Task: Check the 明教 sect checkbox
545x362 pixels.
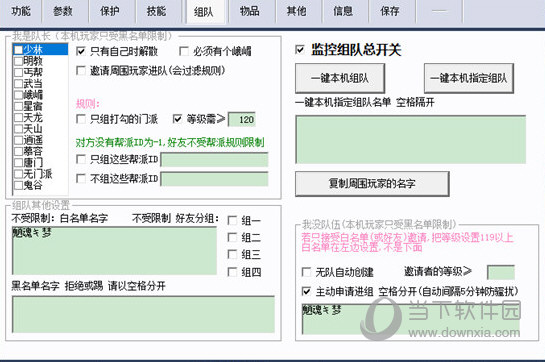Action: (18, 61)
